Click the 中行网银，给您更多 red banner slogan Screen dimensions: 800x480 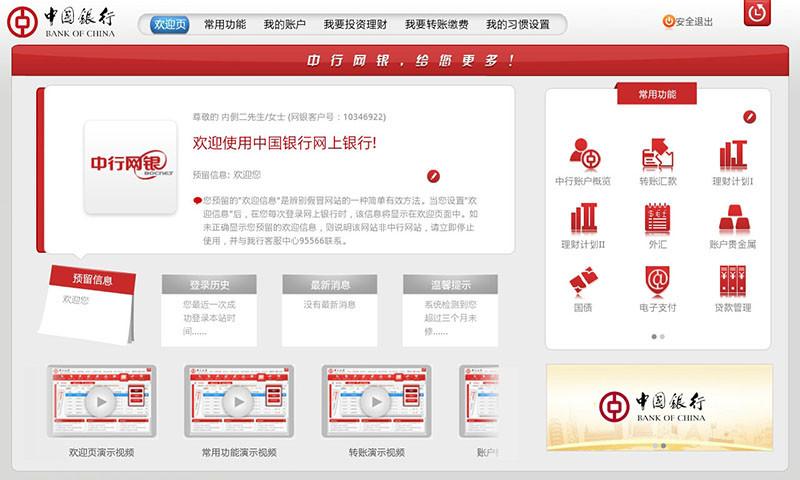click(x=411, y=61)
